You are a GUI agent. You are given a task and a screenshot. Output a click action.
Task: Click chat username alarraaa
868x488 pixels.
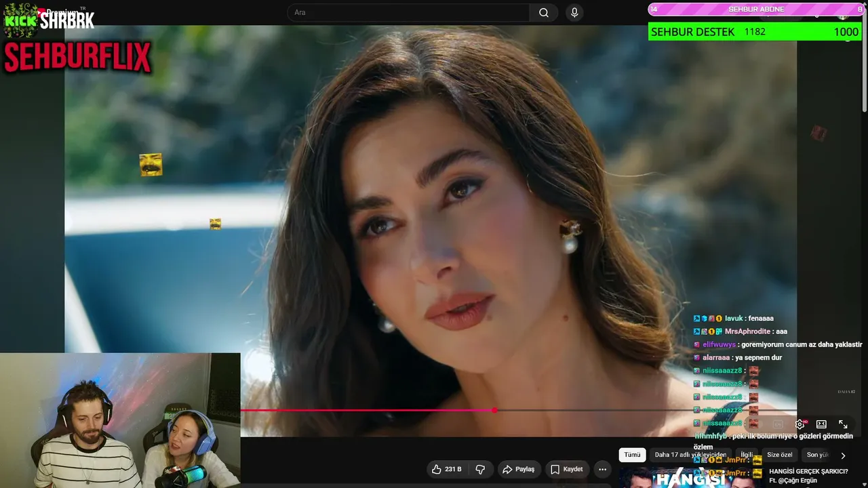pyautogui.click(x=716, y=358)
